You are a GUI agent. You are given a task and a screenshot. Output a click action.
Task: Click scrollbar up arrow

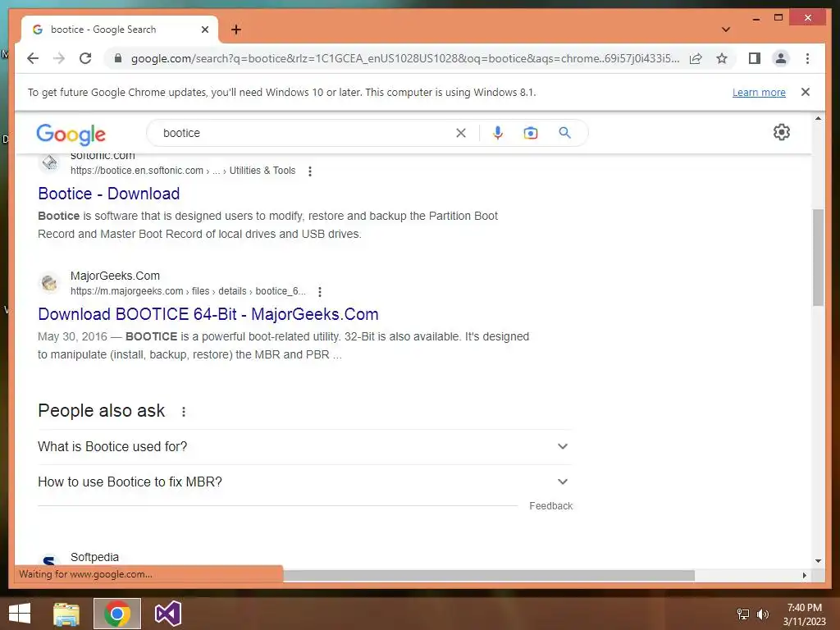pyautogui.click(x=818, y=118)
